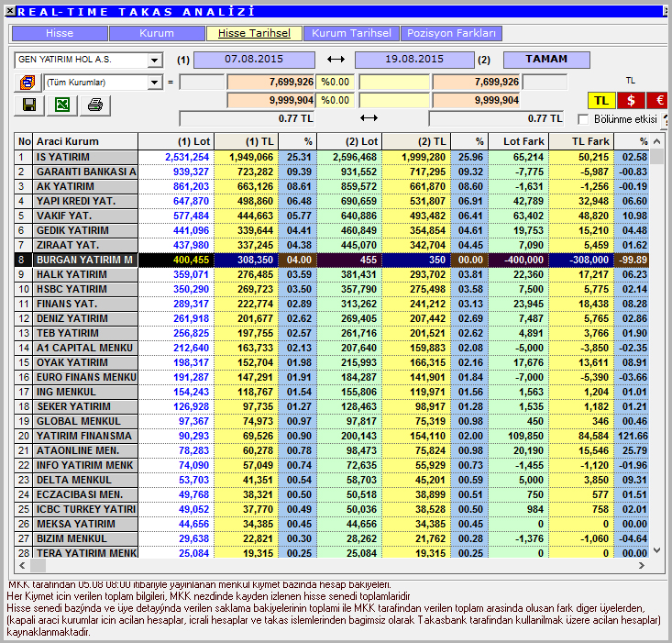Click the save (floppy disk) icon
Screen dimensions: 672x643
(x=29, y=105)
